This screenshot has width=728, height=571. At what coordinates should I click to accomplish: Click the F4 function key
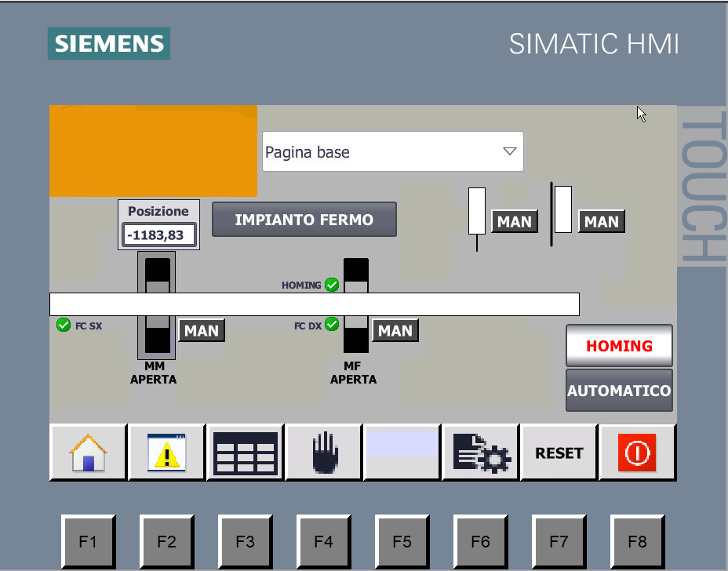click(x=324, y=541)
